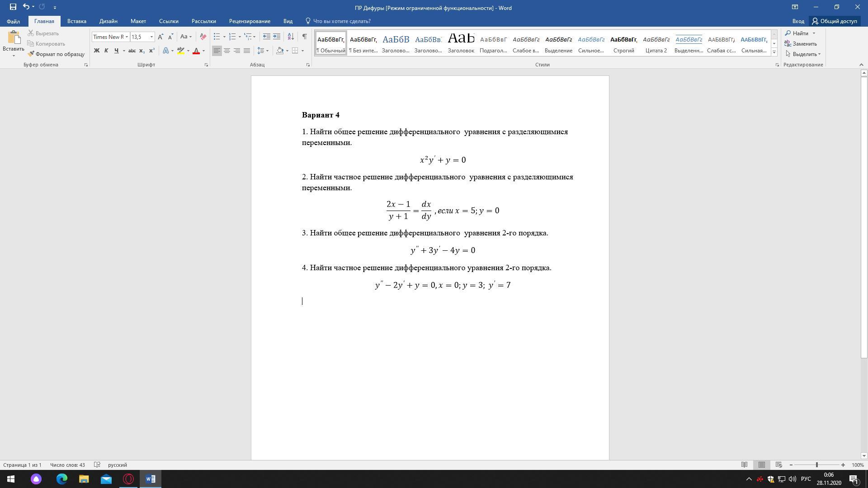
Task: Open the Рецензирование ribbon tab
Action: pyautogui.click(x=250, y=21)
